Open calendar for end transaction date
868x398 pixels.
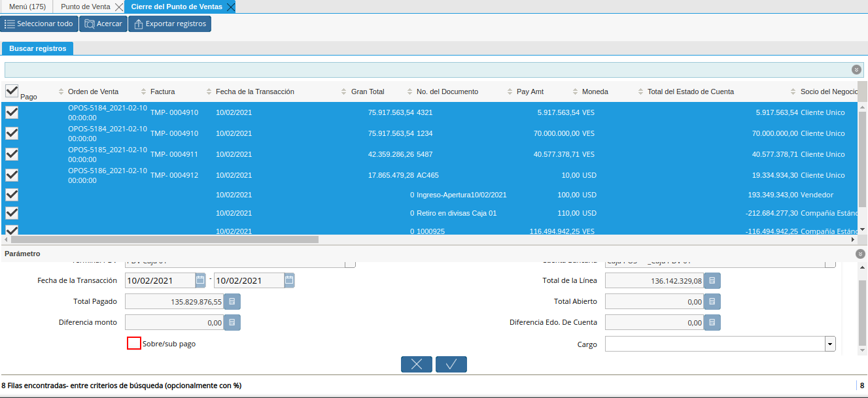[289, 280]
